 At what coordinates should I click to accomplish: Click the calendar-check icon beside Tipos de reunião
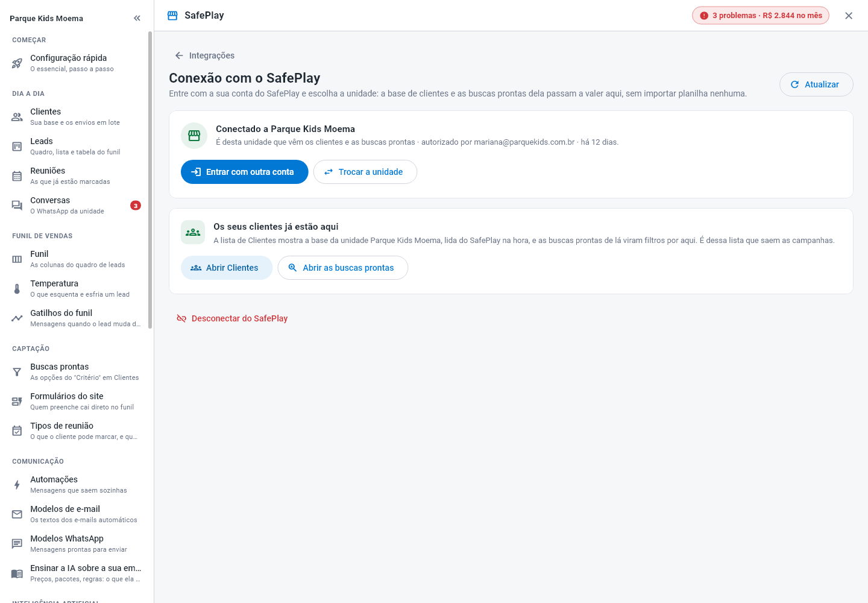pos(17,431)
